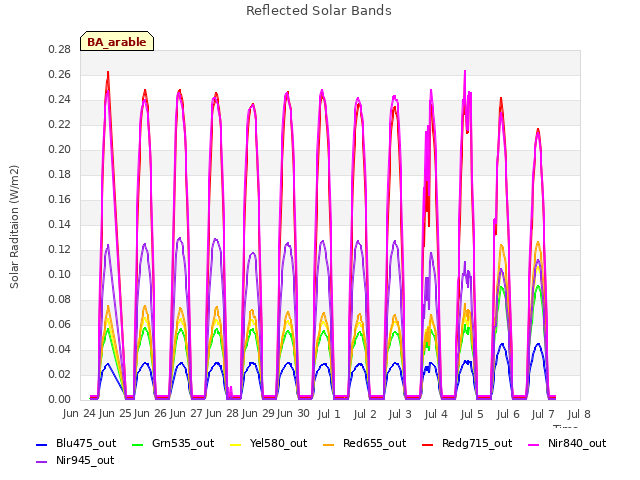Click the 0.20 y-axis tick label
The width and height of the screenshot is (640, 480).
(x=59, y=149)
